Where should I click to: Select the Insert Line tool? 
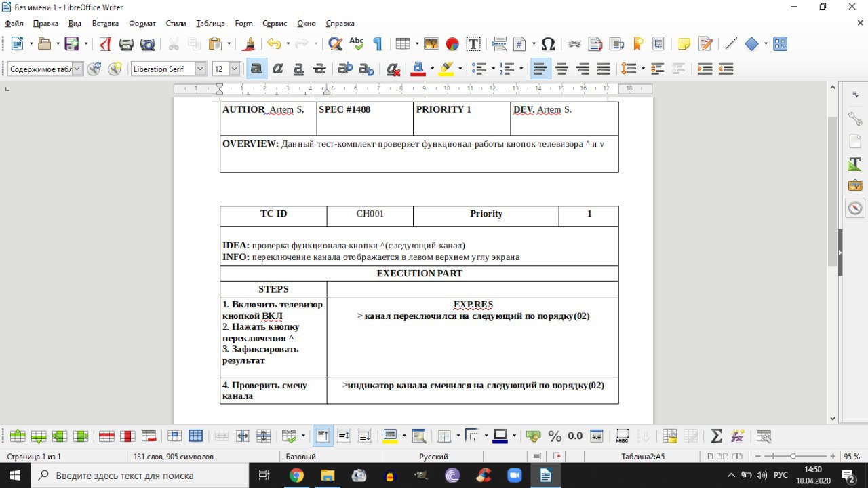click(x=730, y=44)
